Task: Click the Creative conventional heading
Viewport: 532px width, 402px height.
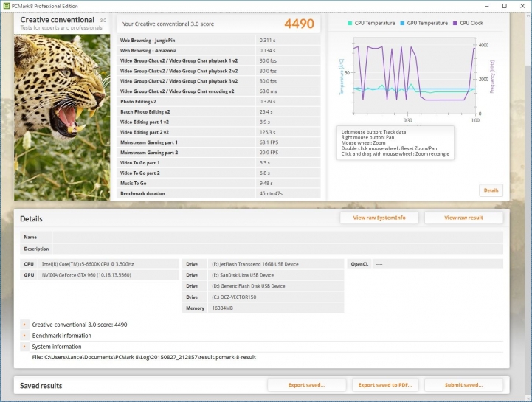Action: pyautogui.click(x=58, y=20)
